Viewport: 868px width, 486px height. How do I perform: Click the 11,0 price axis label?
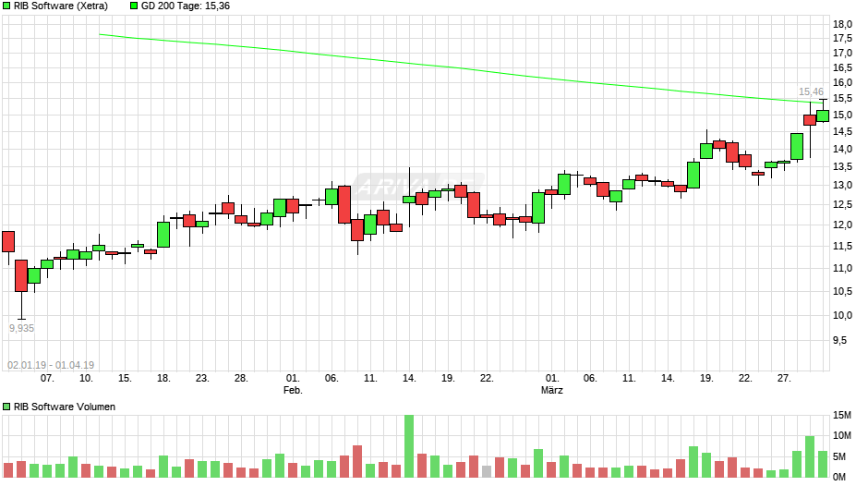[x=842, y=268]
